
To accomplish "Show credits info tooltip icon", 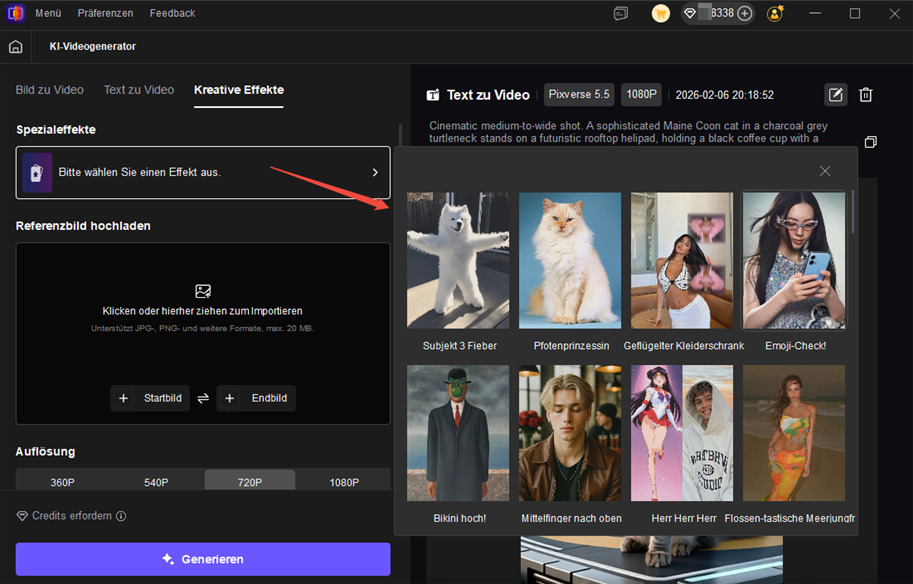I will tap(121, 516).
